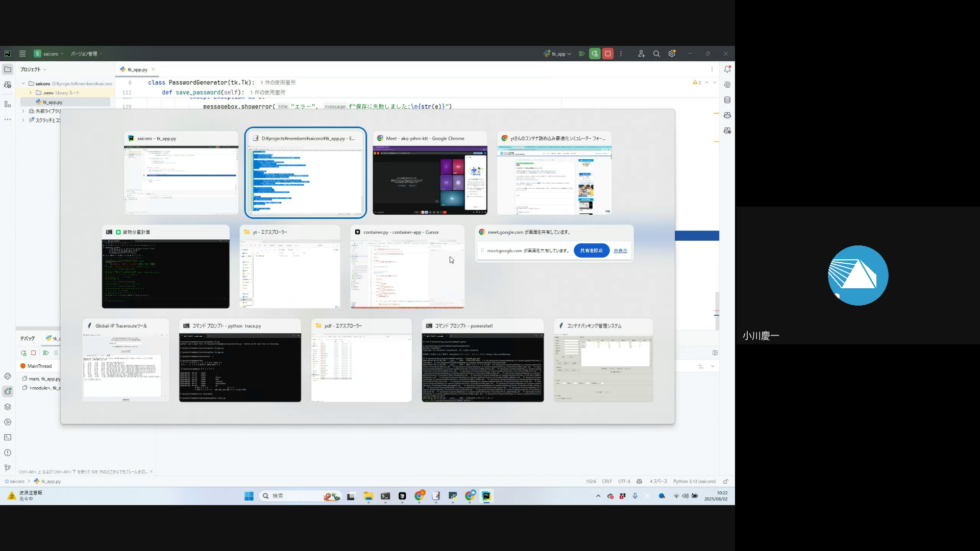Click the 共有を停止 button

(x=591, y=251)
